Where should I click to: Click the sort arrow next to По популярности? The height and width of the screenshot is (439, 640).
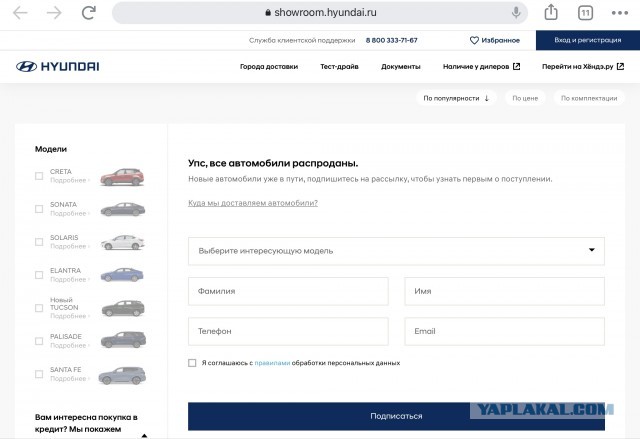point(487,98)
